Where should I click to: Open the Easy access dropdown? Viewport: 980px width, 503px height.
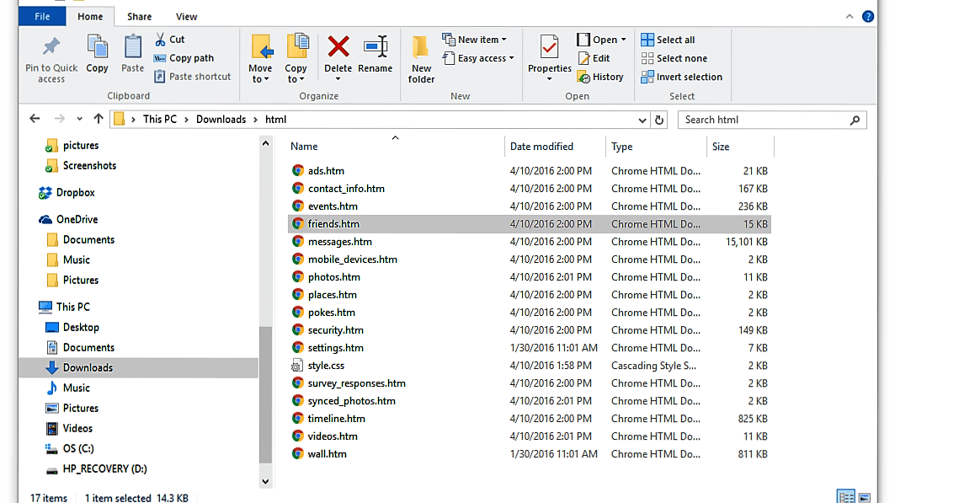(478, 58)
